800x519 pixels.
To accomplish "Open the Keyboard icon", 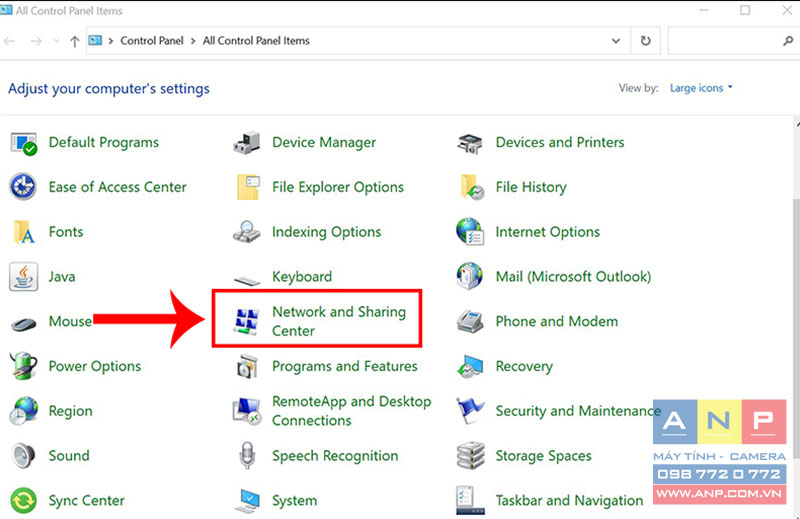I will click(247, 280).
